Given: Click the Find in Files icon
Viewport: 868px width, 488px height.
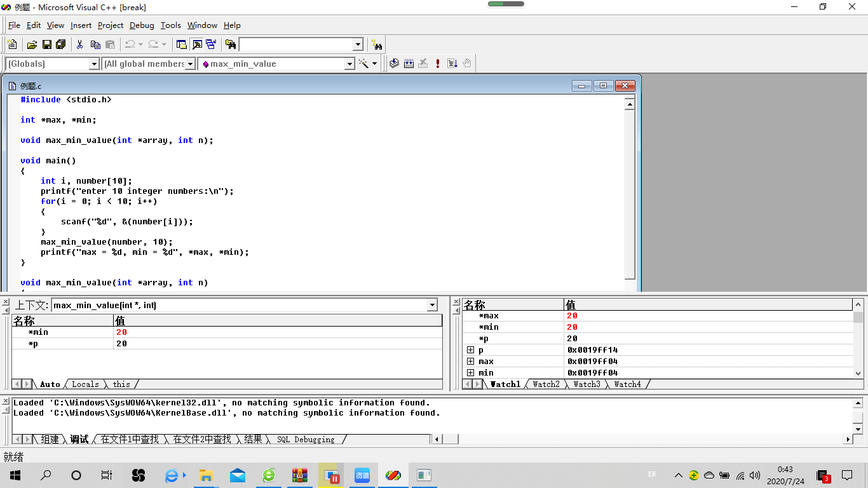Looking at the screenshot, I should click(x=231, y=44).
